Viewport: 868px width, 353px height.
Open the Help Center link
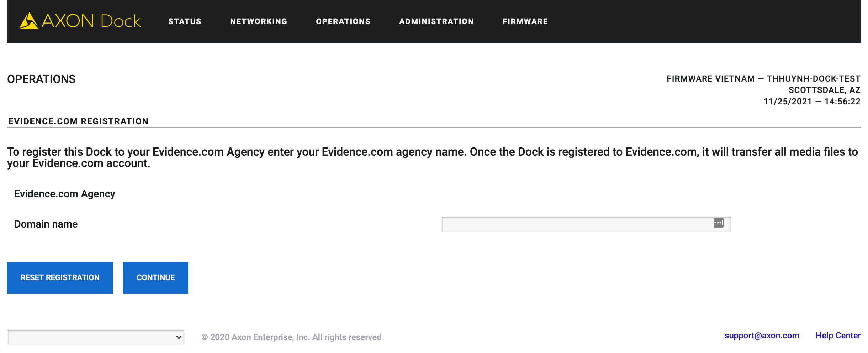click(838, 336)
